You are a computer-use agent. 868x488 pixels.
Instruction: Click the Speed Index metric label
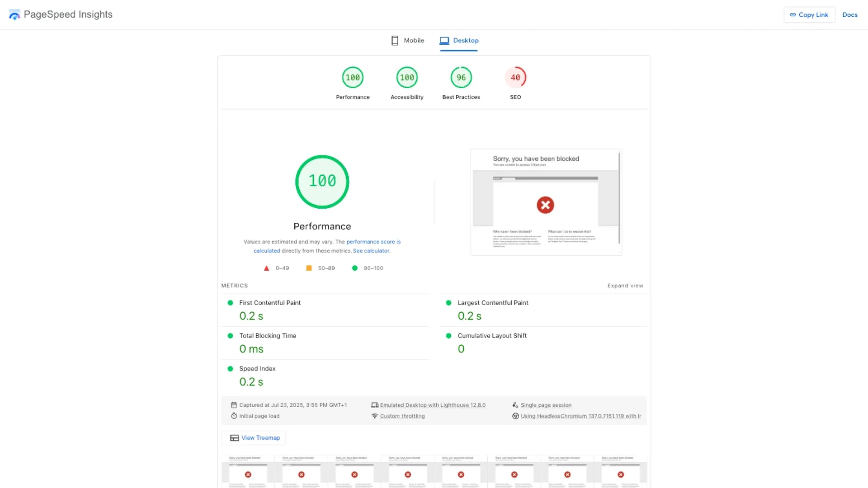click(257, 369)
